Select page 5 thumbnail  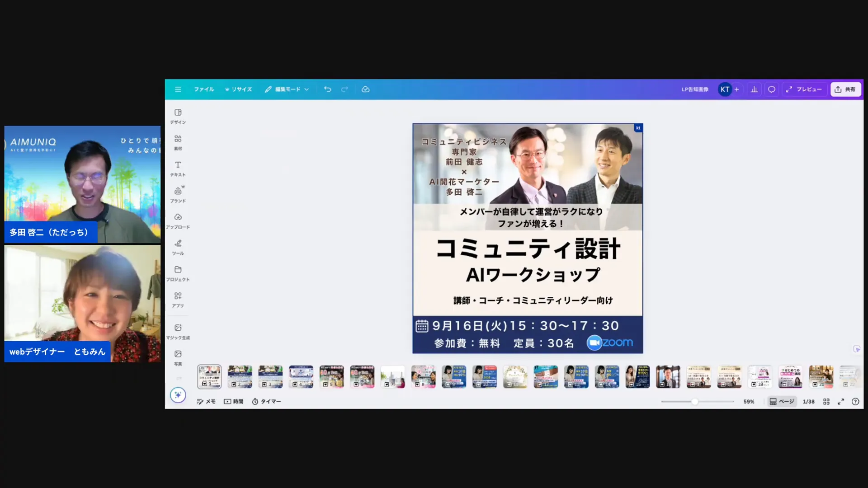click(332, 377)
